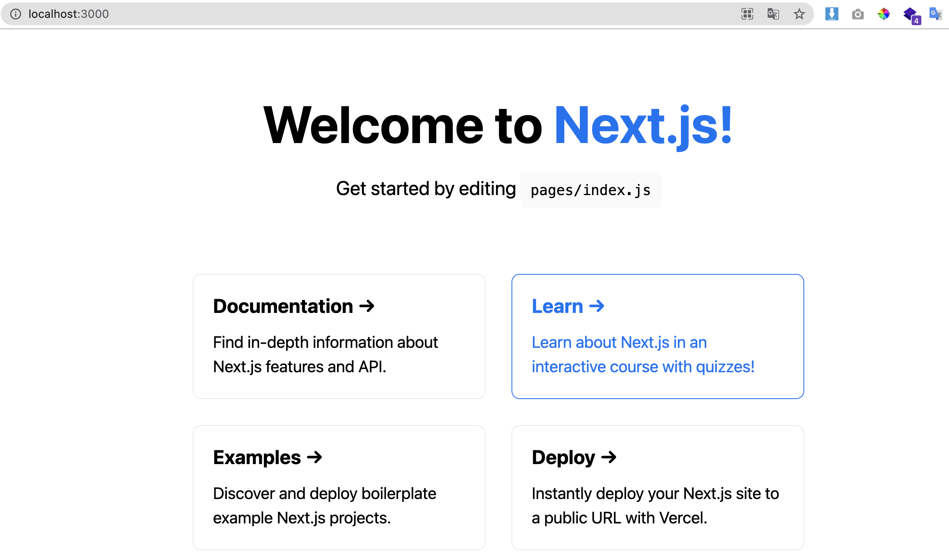The height and width of the screenshot is (560, 949).
Task: Bookmark this page with the star icon
Action: [x=799, y=14]
